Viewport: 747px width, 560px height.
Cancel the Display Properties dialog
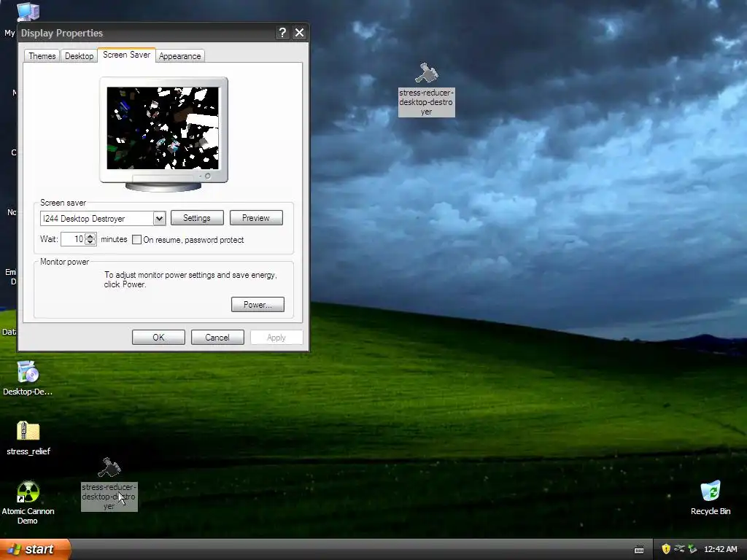(217, 337)
